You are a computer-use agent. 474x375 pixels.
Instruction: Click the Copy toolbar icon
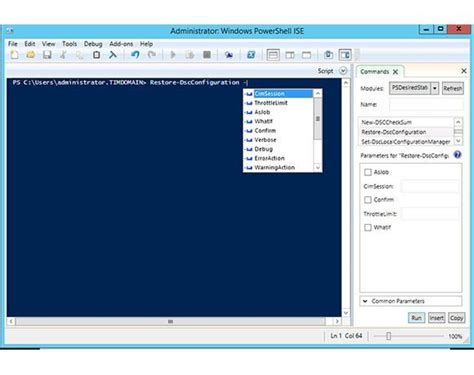[80, 55]
